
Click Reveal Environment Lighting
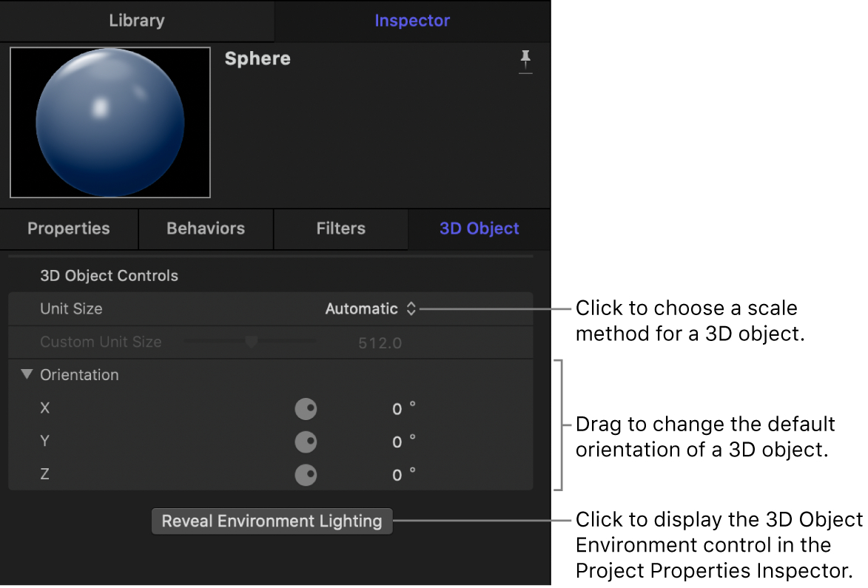[x=272, y=521]
